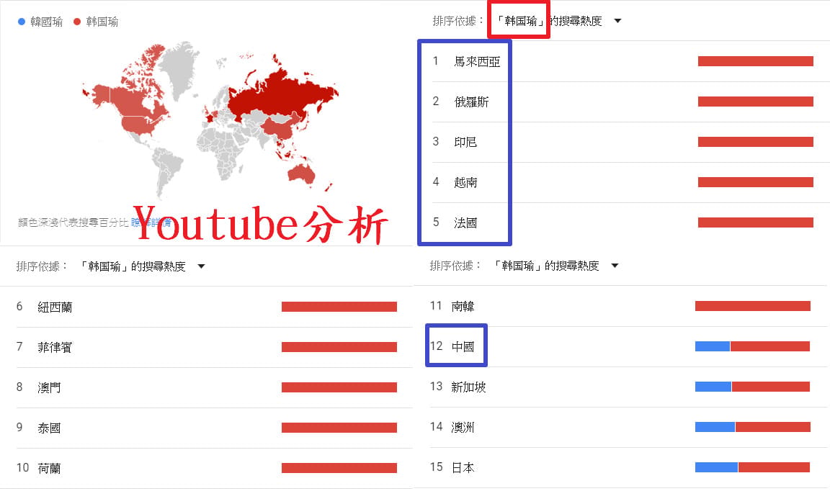This screenshot has width=830, height=504.
Task: Select the 新加坡 row
Action: point(628,387)
